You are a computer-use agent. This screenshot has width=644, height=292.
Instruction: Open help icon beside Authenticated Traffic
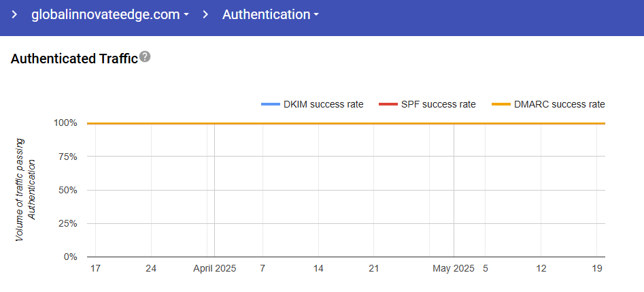click(145, 58)
